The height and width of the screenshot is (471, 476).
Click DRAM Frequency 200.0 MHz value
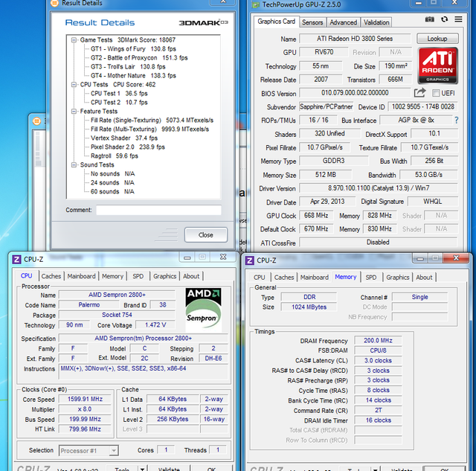(x=378, y=341)
